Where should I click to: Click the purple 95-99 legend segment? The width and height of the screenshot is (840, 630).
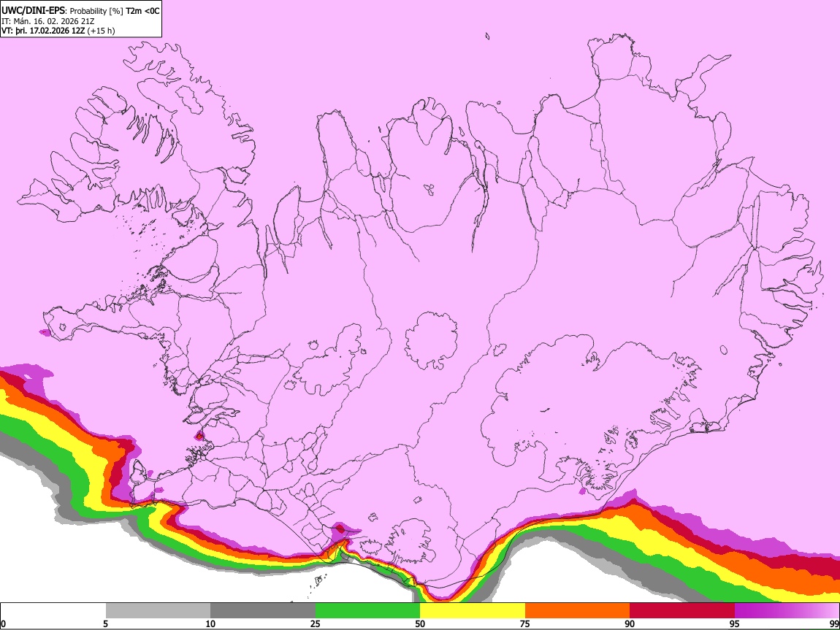(787, 611)
